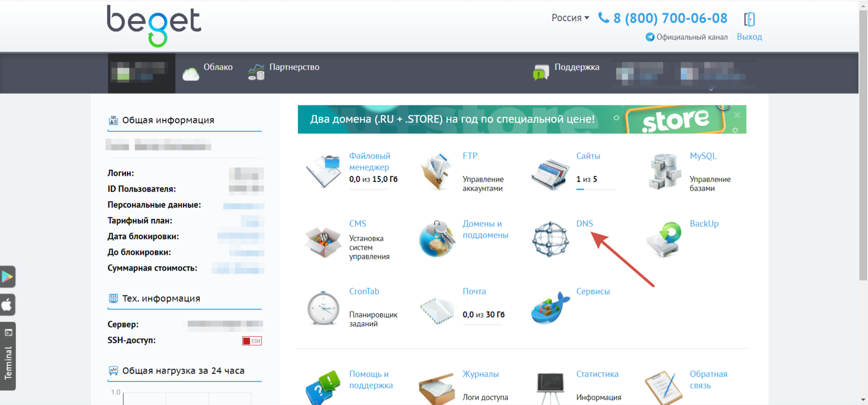This screenshot has height=405, width=868.
Task: Click the Google Play side icon
Action: pyautogui.click(x=8, y=276)
